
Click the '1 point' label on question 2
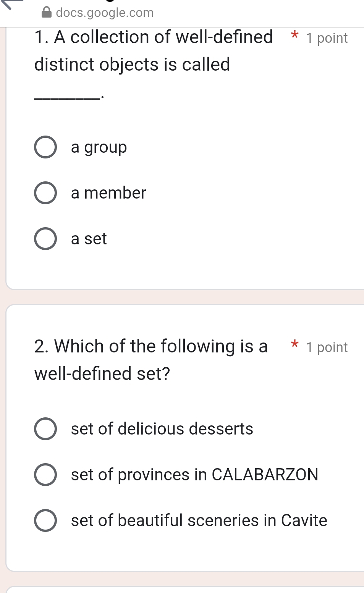pyautogui.click(x=326, y=347)
